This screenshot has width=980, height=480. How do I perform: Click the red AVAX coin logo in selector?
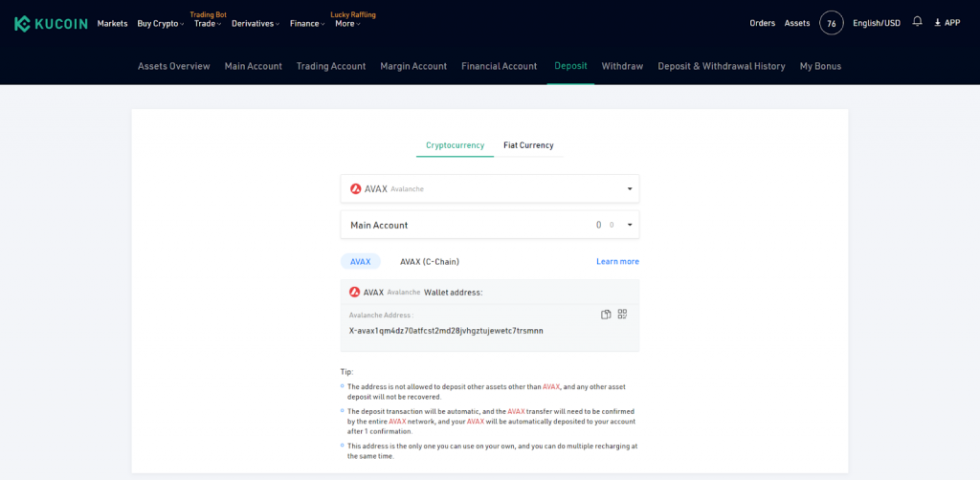356,188
